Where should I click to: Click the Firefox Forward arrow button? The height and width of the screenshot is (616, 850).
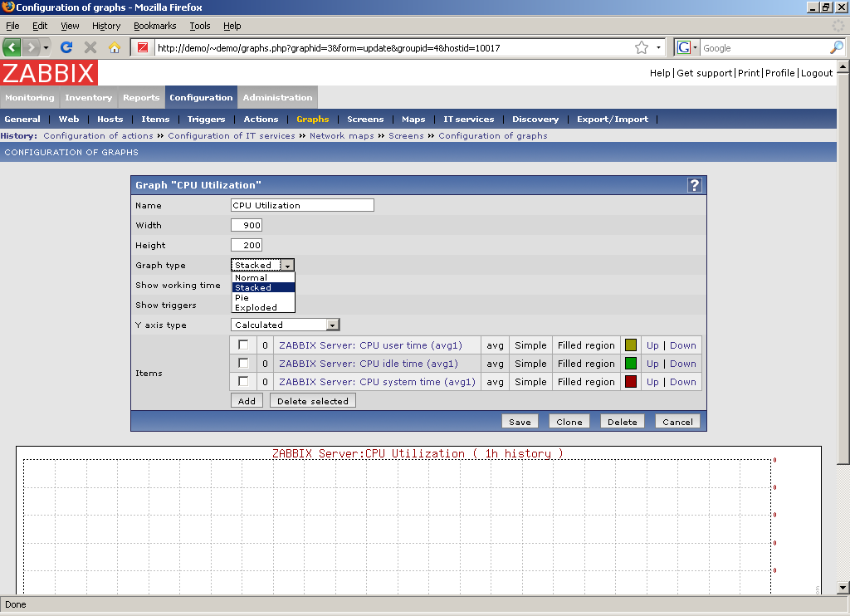click(31, 47)
